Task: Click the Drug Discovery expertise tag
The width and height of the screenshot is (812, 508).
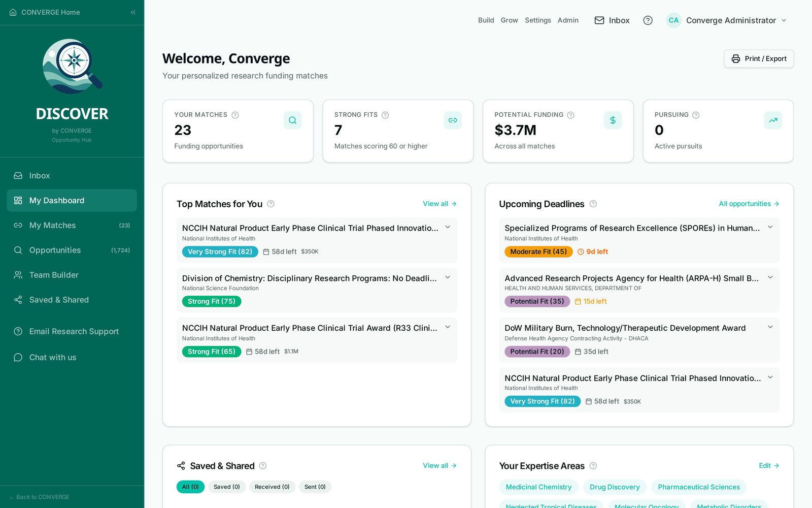Action: pyautogui.click(x=615, y=487)
